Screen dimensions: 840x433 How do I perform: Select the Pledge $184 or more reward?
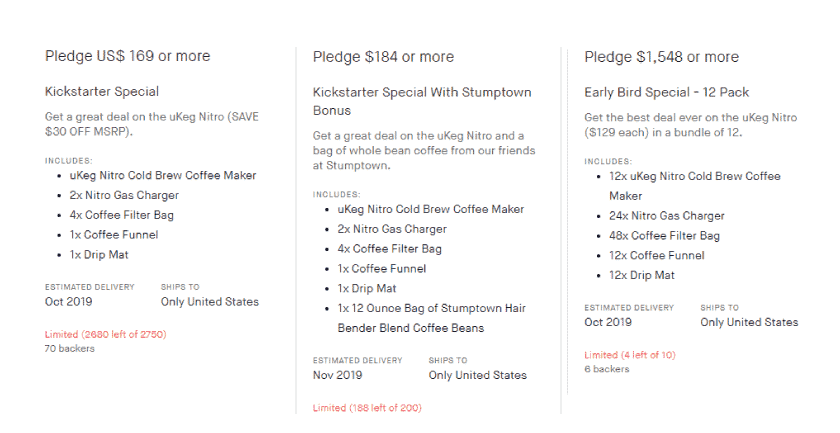point(383,57)
